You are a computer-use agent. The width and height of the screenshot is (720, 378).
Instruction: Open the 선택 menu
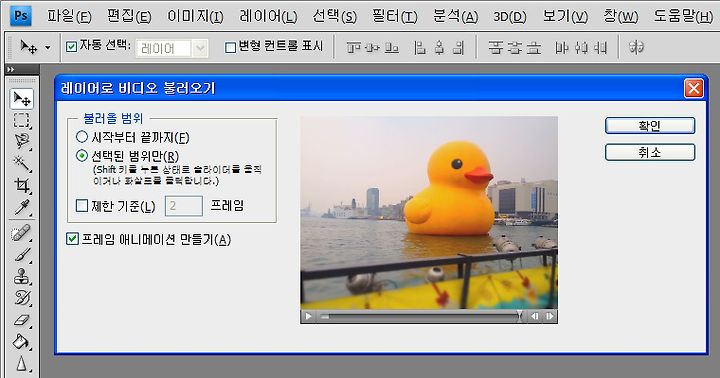pyautogui.click(x=334, y=17)
